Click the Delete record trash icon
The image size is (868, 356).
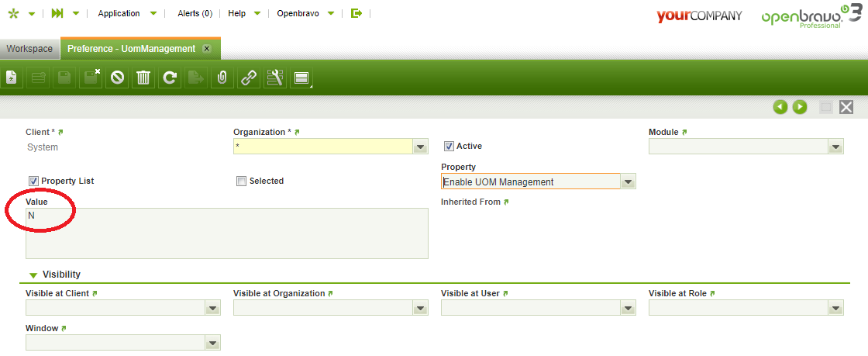click(143, 77)
